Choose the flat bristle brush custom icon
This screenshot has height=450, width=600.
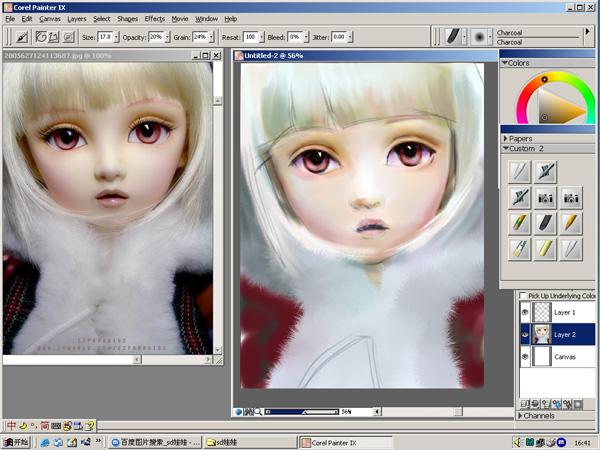[519, 249]
